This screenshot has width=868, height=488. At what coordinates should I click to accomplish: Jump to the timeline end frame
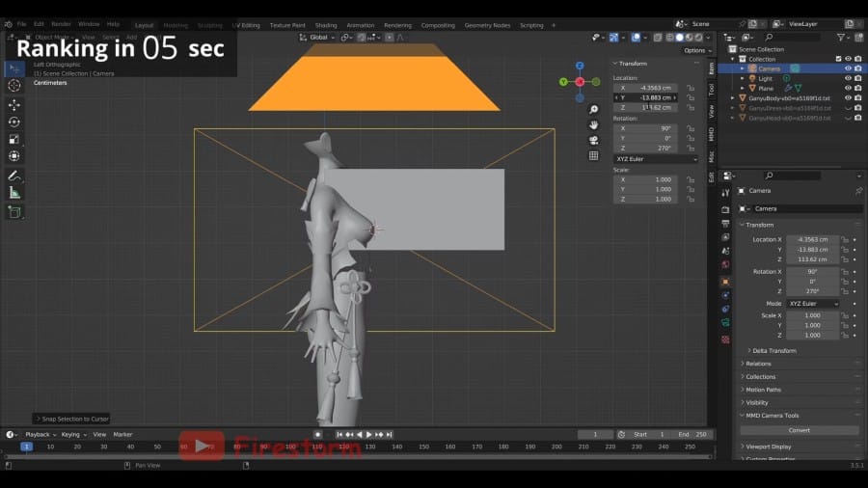click(390, 435)
